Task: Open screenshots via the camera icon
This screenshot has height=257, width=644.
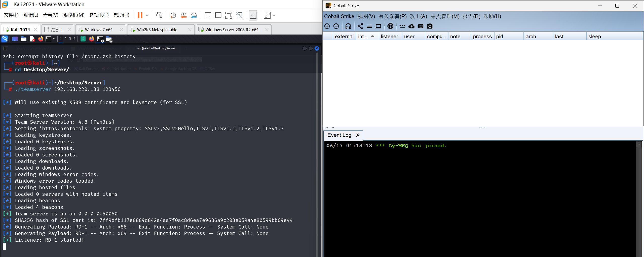Action: pyautogui.click(x=430, y=26)
